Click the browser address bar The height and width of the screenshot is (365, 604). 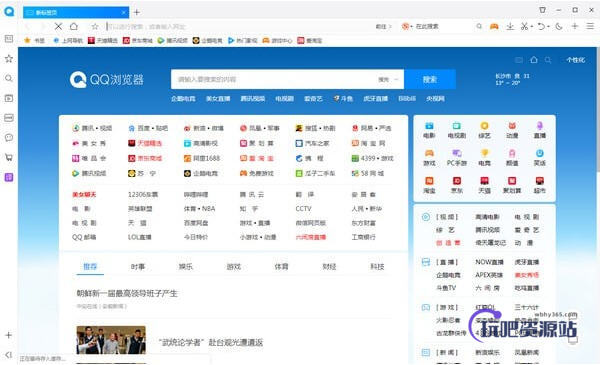(239, 27)
